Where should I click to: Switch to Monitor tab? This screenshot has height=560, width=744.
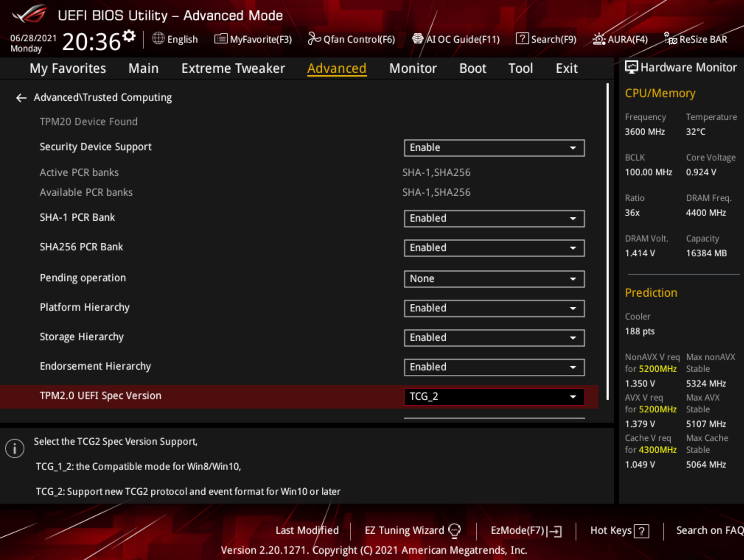click(413, 68)
